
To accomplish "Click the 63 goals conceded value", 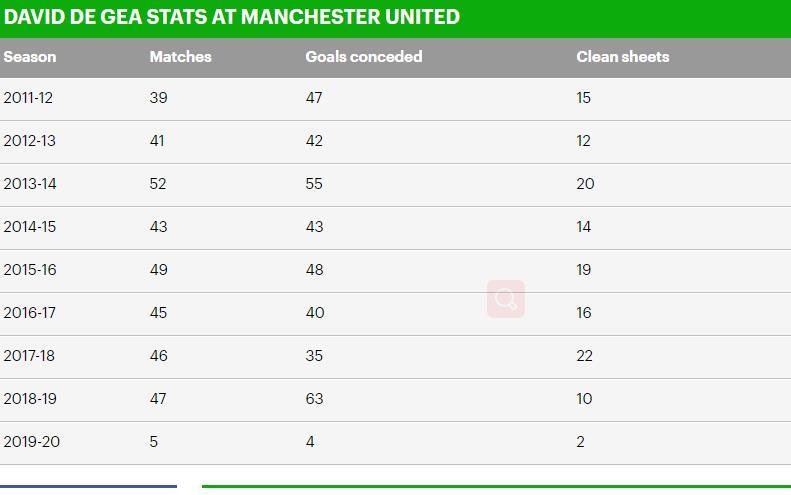I will pyautogui.click(x=314, y=399).
